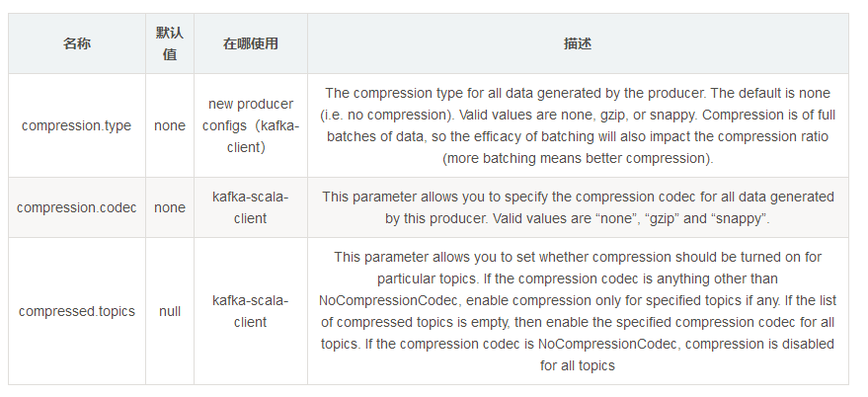Select the compressed.topics name cell
Image resolution: width=868 pixels, height=397 pixels.
point(76,311)
